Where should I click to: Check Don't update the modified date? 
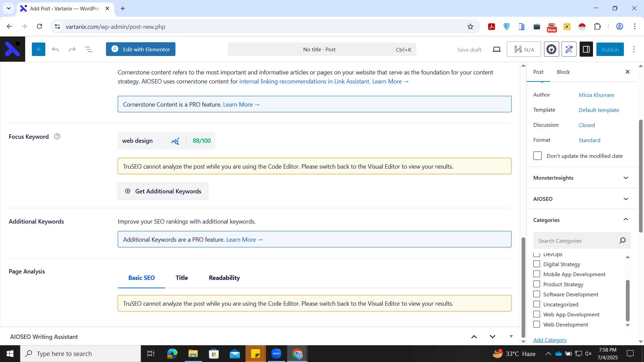pyautogui.click(x=537, y=156)
